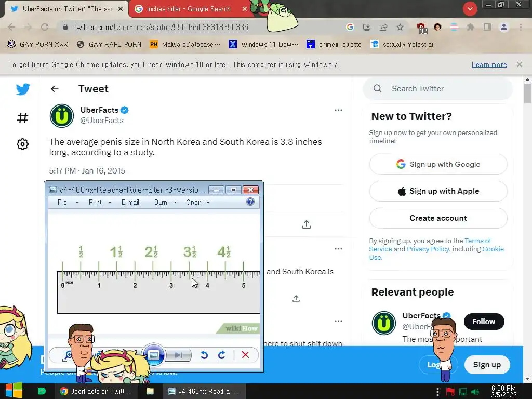532x399 pixels.
Task: Click the Search Twitter field
Action: tap(437, 88)
